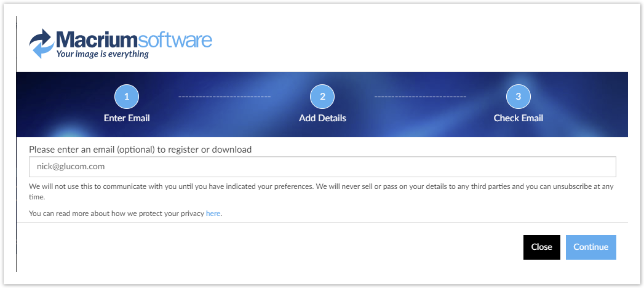
Task: Click the 'Your image is everything' tagline
Action: (x=102, y=54)
